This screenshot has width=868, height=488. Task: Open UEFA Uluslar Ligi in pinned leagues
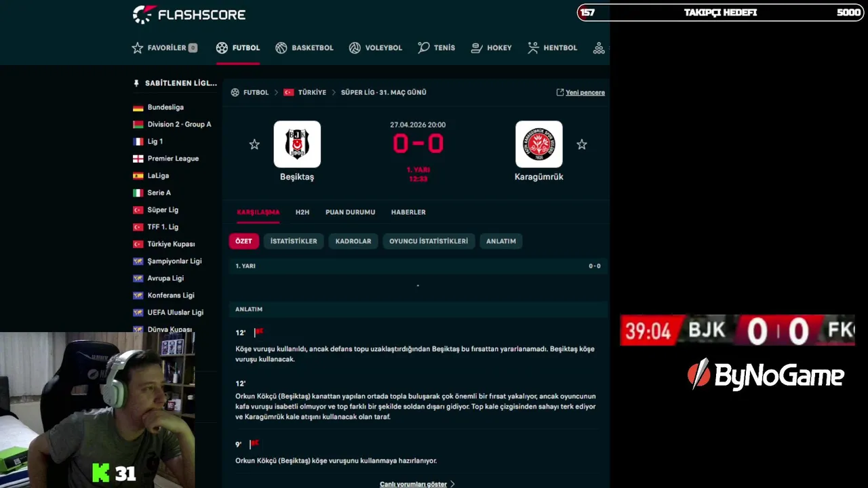coord(175,312)
